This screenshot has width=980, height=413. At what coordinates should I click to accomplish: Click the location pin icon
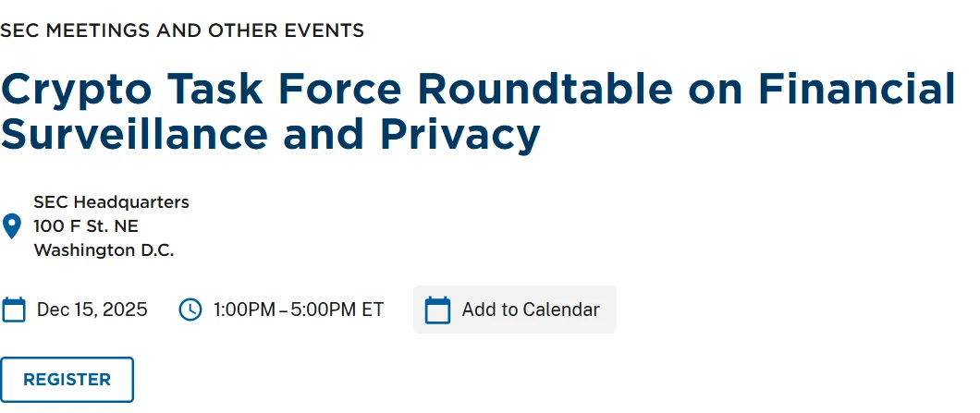pos(12,226)
